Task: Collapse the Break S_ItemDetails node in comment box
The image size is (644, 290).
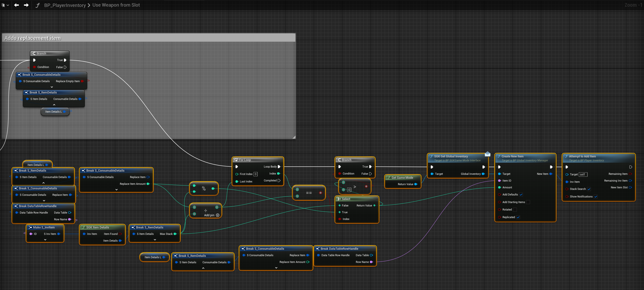Action: click(x=54, y=105)
